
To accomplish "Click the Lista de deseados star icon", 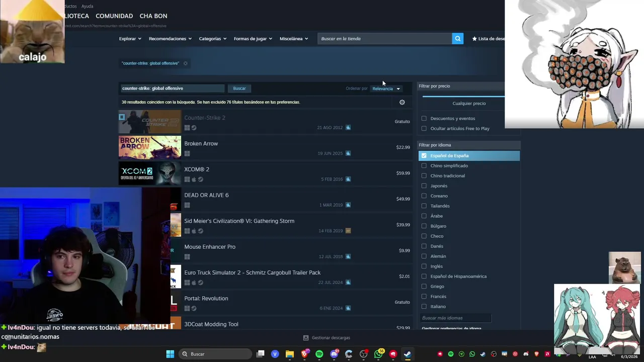I will [474, 39].
